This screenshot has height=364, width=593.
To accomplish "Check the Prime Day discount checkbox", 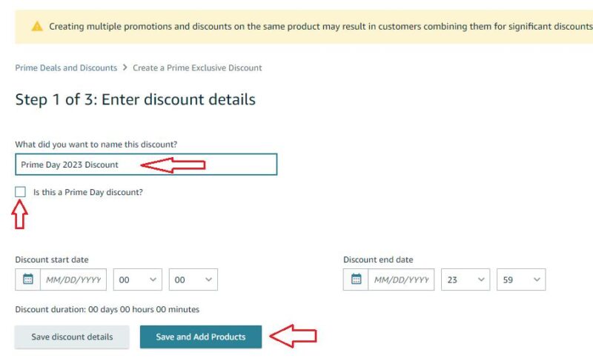I will pyautogui.click(x=21, y=192).
